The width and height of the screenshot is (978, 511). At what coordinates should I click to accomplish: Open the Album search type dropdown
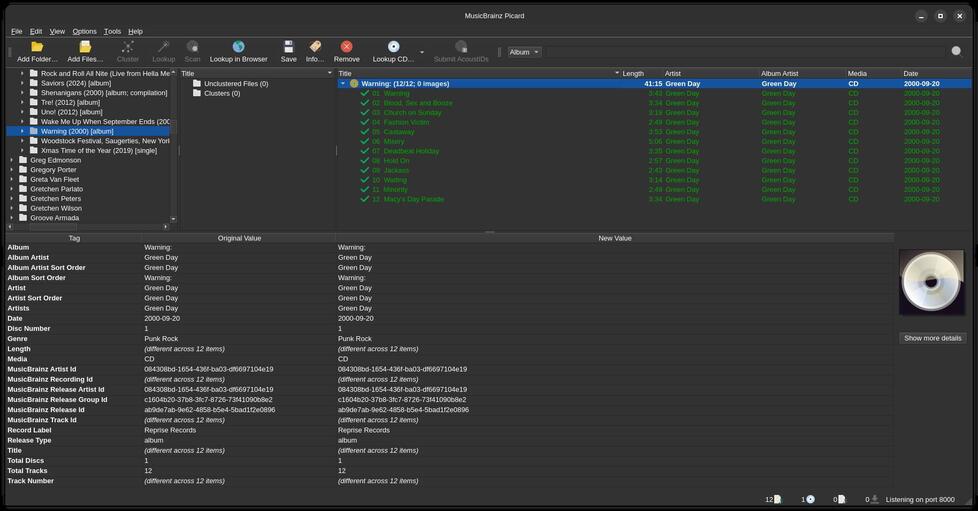pyautogui.click(x=525, y=52)
